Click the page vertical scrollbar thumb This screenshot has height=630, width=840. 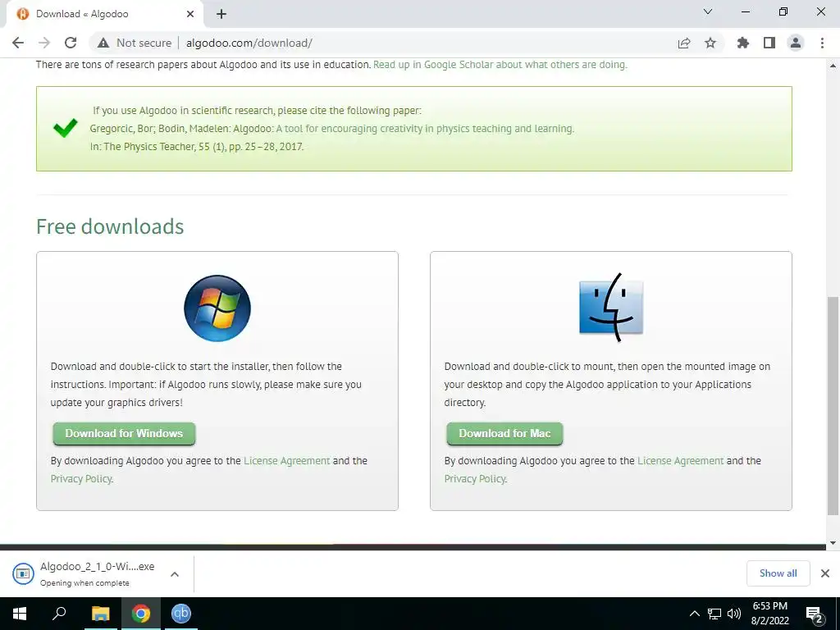833,405
